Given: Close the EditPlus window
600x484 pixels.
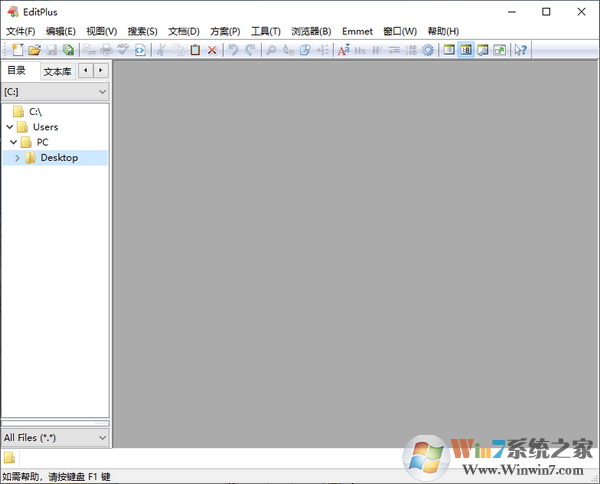Looking at the screenshot, I should 581,12.
